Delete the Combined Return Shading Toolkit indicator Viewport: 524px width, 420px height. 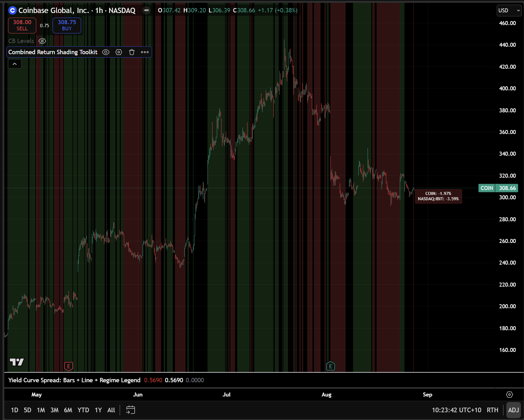[132, 52]
